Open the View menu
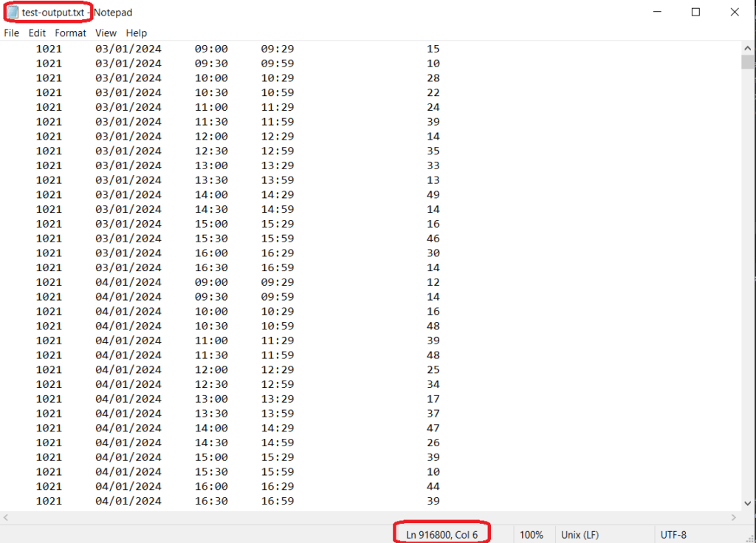The image size is (756, 543). (x=106, y=33)
